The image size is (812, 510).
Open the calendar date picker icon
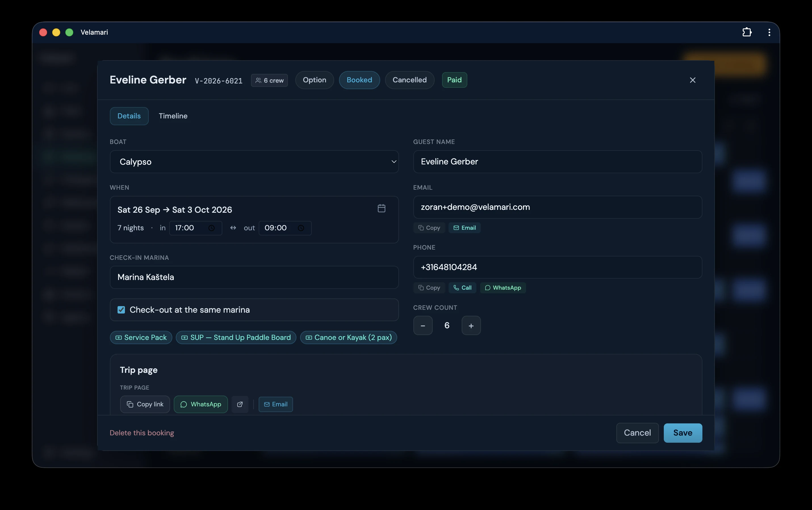(381, 208)
